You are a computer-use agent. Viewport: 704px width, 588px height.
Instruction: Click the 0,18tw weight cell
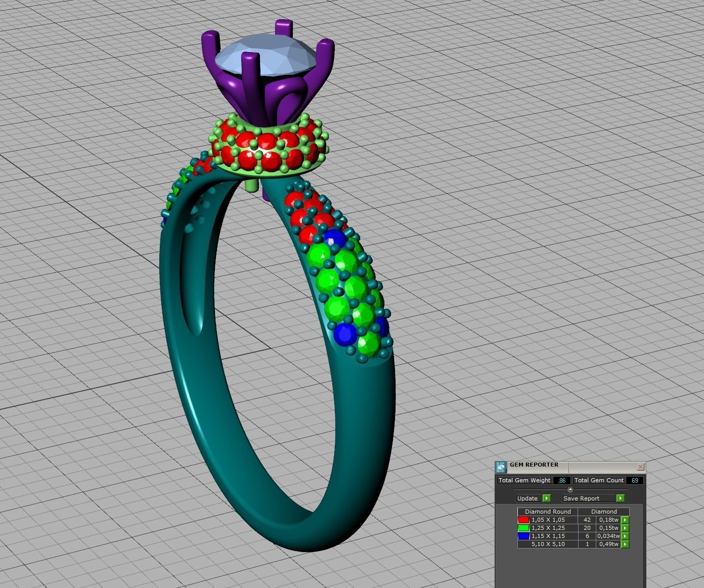(x=609, y=520)
